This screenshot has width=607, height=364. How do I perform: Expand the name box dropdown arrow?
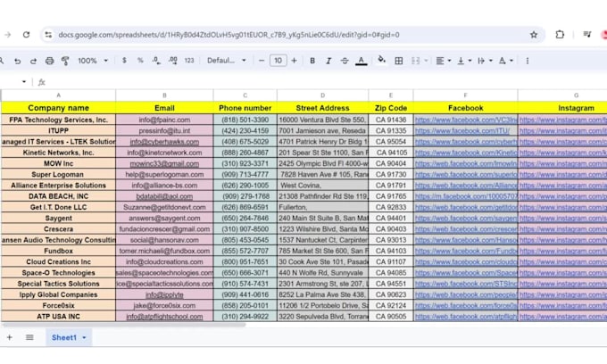pyautogui.click(x=24, y=81)
